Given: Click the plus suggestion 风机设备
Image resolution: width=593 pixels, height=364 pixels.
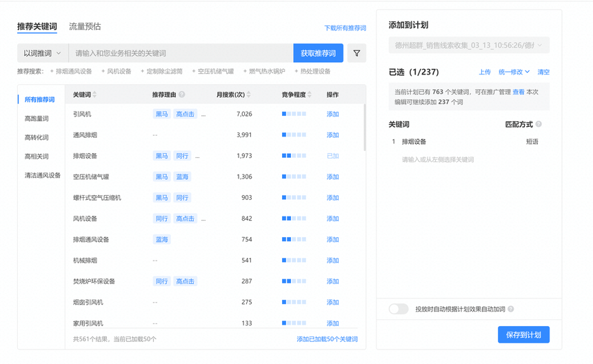Looking at the screenshot, I should click(x=115, y=71).
